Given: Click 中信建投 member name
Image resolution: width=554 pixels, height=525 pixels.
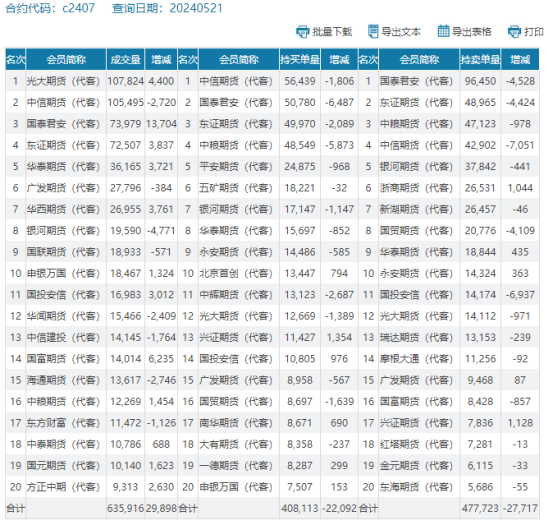Looking at the screenshot, I should [x=63, y=337].
